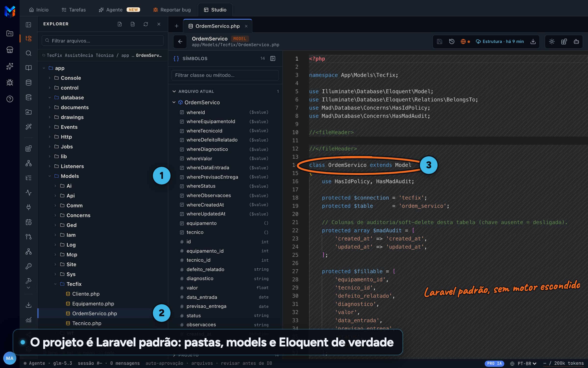
Task: Click the app breadcrumb segment
Action: click(125, 55)
